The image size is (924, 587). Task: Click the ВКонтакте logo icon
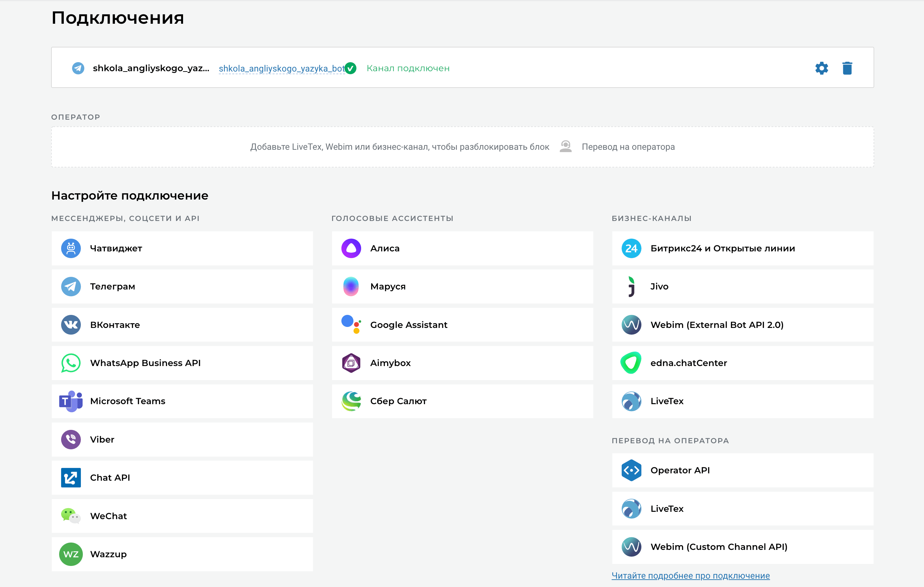point(71,325)
